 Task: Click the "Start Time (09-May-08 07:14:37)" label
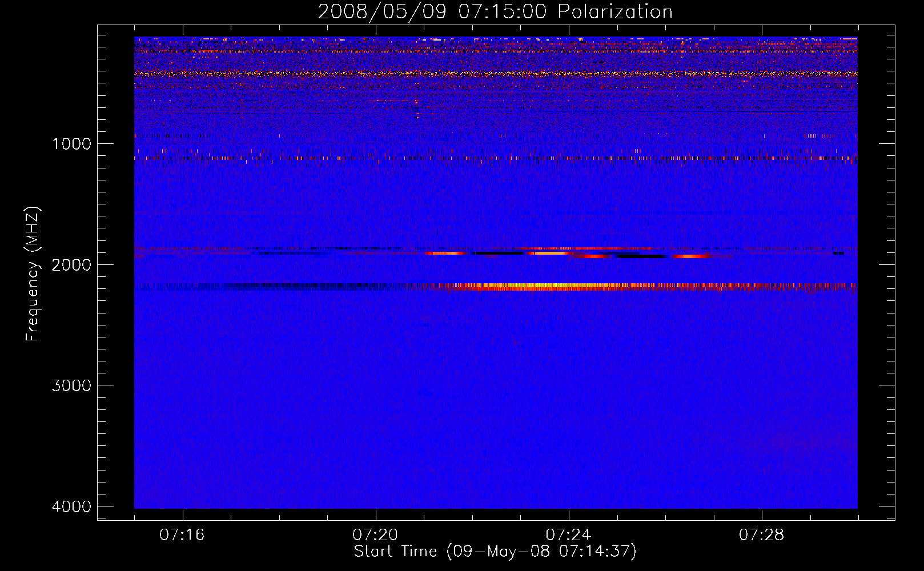tap(495, 552)
